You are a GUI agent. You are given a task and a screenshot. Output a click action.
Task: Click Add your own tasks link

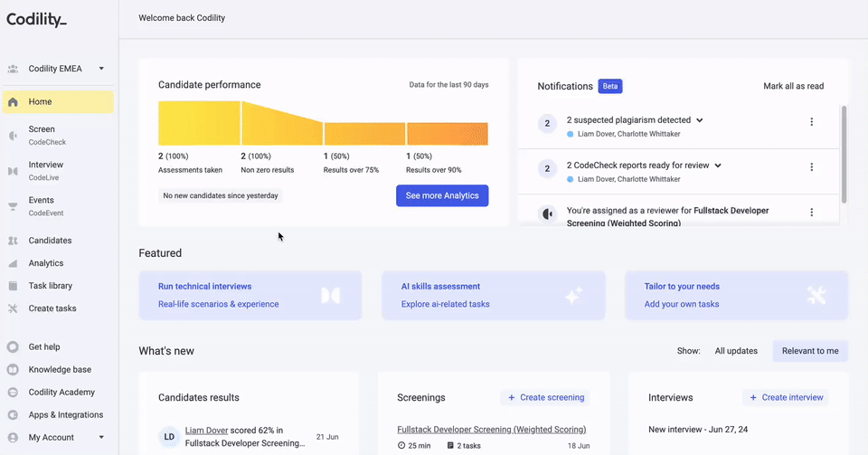point(682,304)
